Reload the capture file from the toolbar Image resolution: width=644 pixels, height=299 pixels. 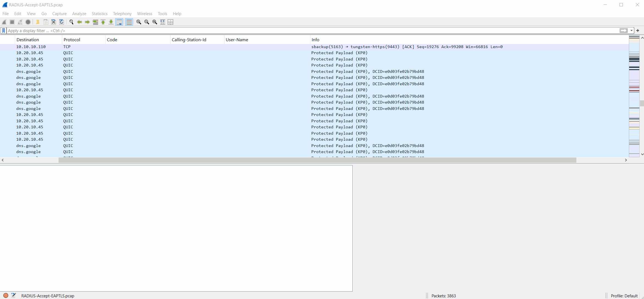coord(62,22)
